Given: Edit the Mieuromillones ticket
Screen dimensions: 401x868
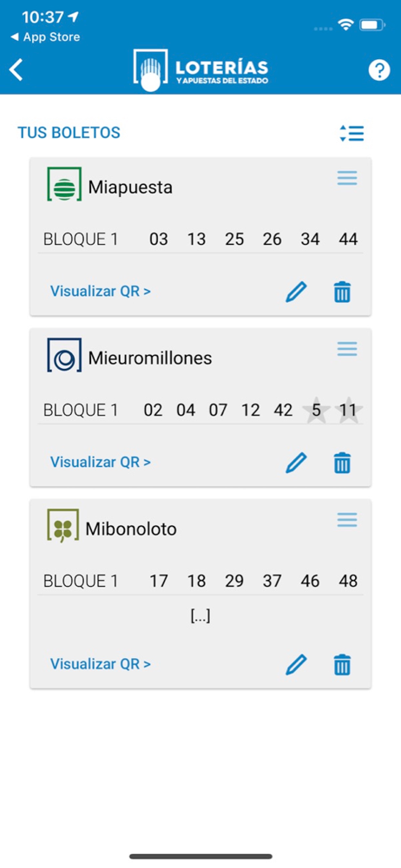Looking at the screenshot, I should point(296,463).
